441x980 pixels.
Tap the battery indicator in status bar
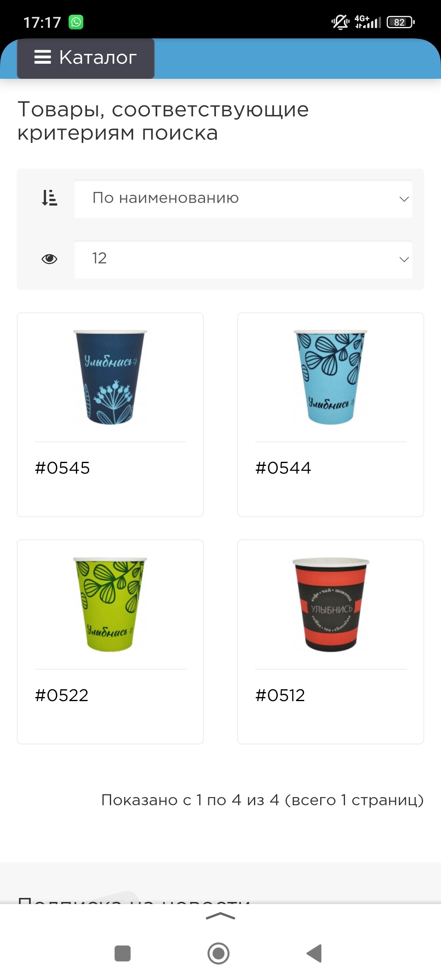[401, 22]
